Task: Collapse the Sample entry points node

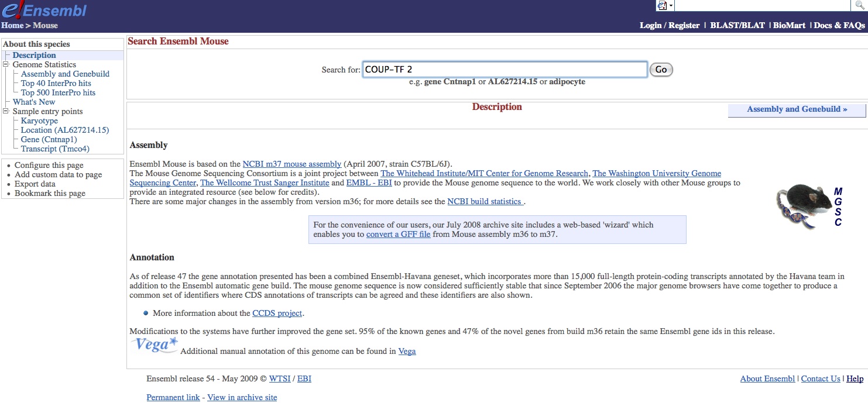Action: tap(6, 112)
